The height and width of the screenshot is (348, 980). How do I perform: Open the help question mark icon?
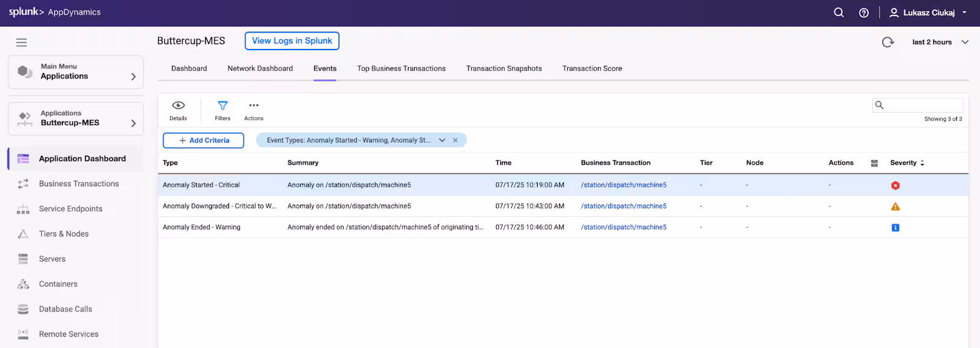tap(864, 12)
